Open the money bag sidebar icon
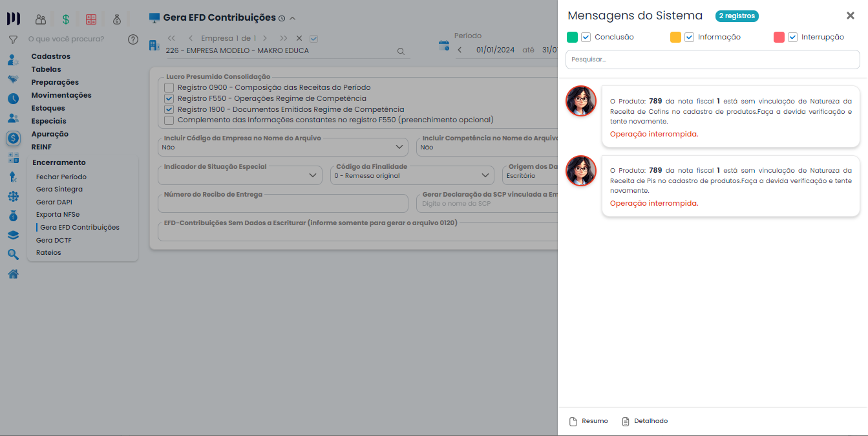 pos(13,215)
